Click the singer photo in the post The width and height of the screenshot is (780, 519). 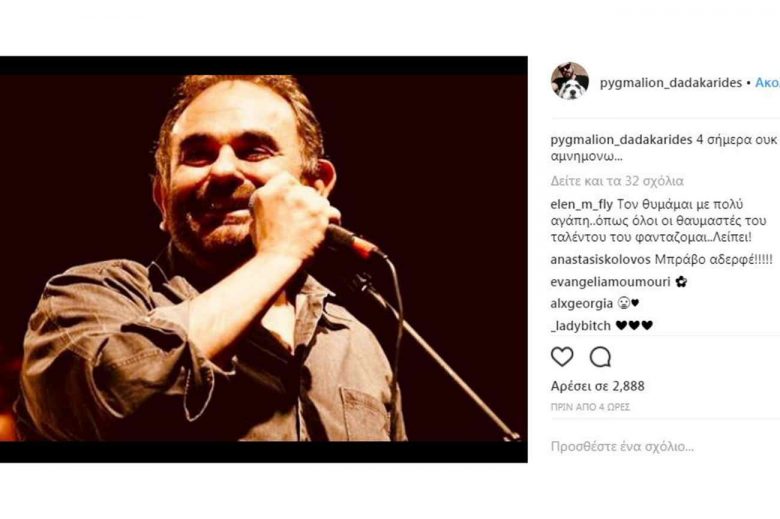(264, 259)
